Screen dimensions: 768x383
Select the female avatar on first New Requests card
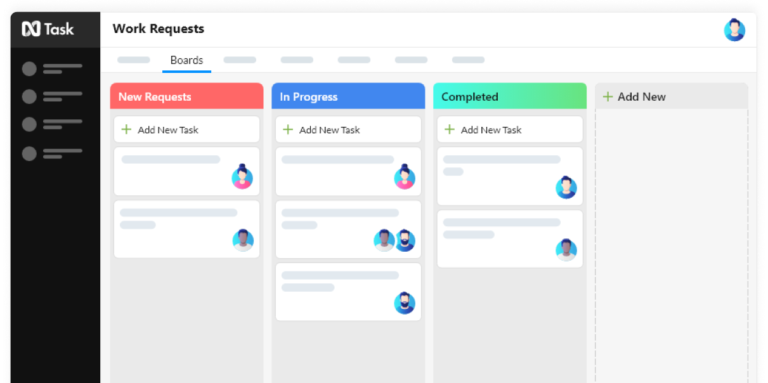pyautogui.click(x=242, y=176)
